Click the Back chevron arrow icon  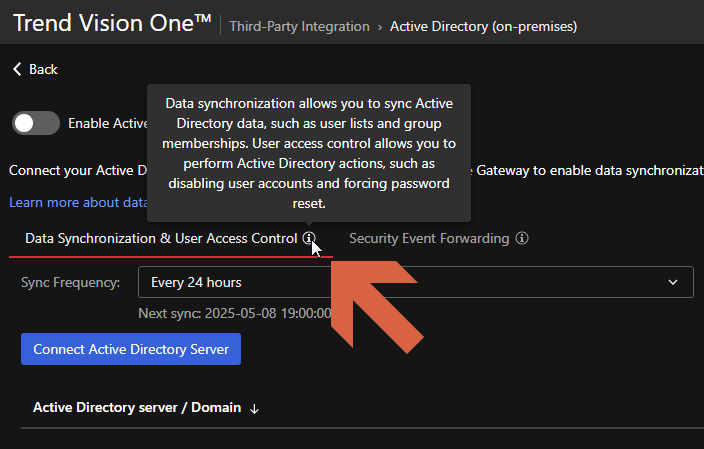coord(16,69)
